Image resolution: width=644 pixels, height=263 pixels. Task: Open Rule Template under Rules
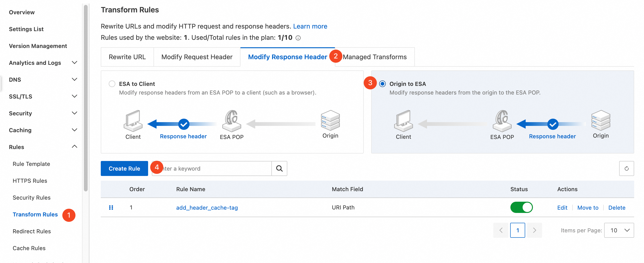[31, 164]
